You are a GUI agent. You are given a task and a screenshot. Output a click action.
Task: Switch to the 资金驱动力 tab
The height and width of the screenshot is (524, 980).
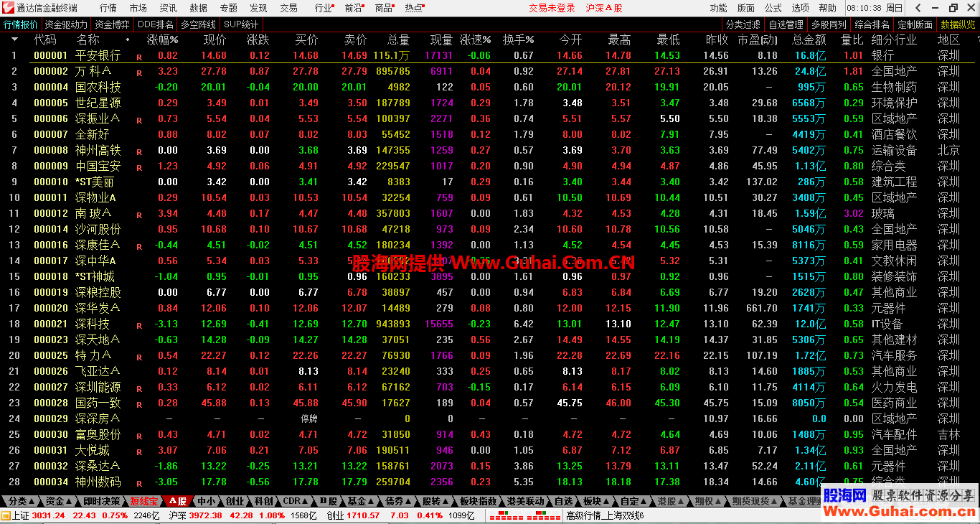(66, 24)
